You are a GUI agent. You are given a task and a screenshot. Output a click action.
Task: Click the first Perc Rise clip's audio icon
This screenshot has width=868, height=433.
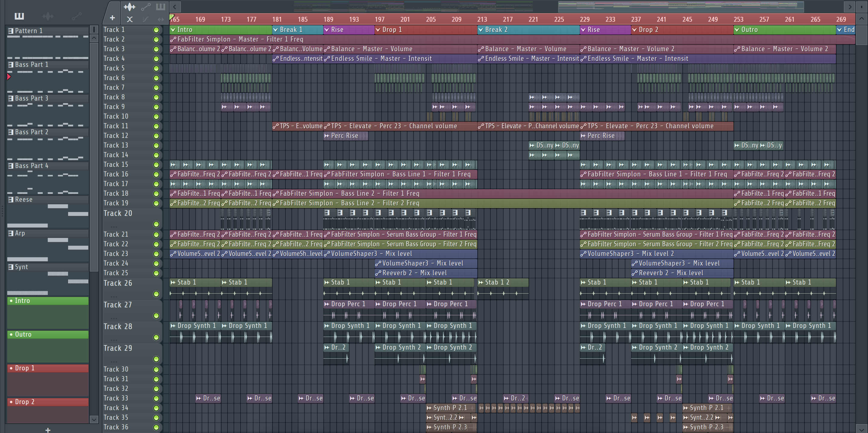(x=327, y=136)
